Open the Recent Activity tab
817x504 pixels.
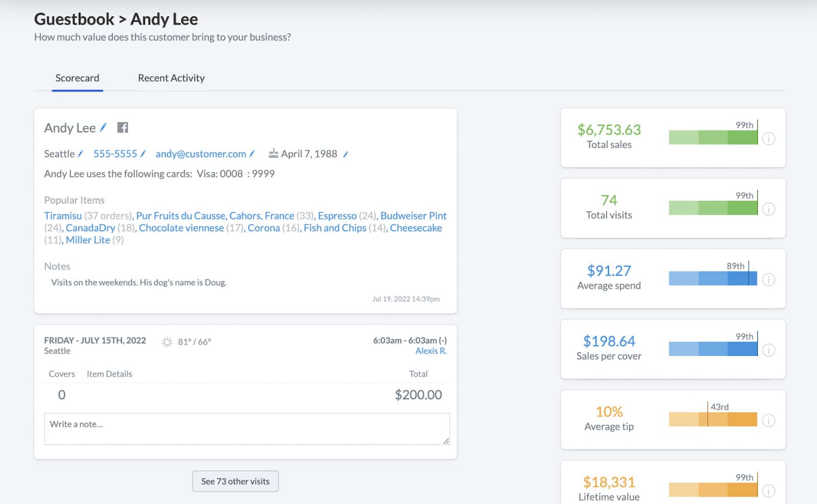coord(171,78)
